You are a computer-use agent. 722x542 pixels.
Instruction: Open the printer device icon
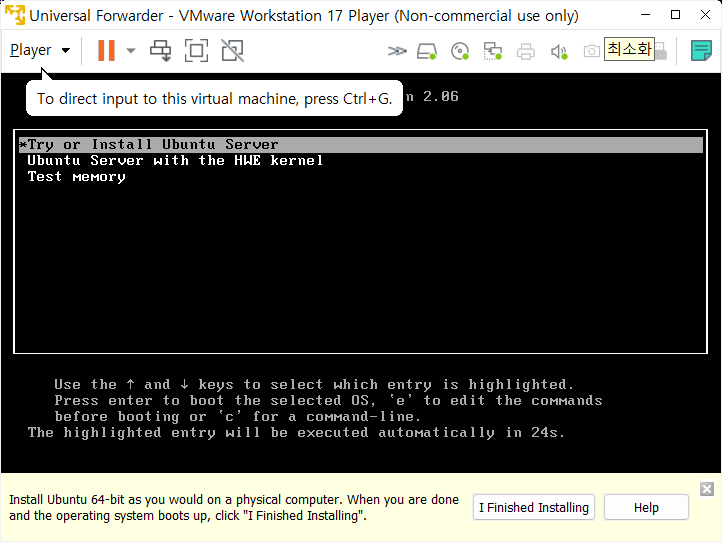(x=525, y=51)
